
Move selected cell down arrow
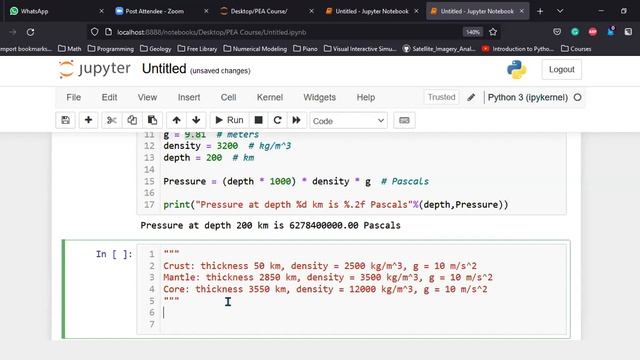click(196, 120)
